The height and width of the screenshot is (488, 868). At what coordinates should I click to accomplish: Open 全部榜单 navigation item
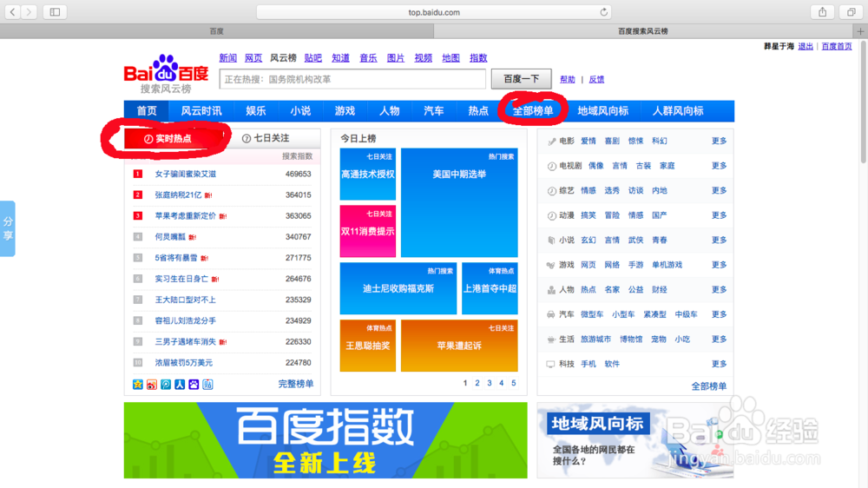[x=533, y=111]
